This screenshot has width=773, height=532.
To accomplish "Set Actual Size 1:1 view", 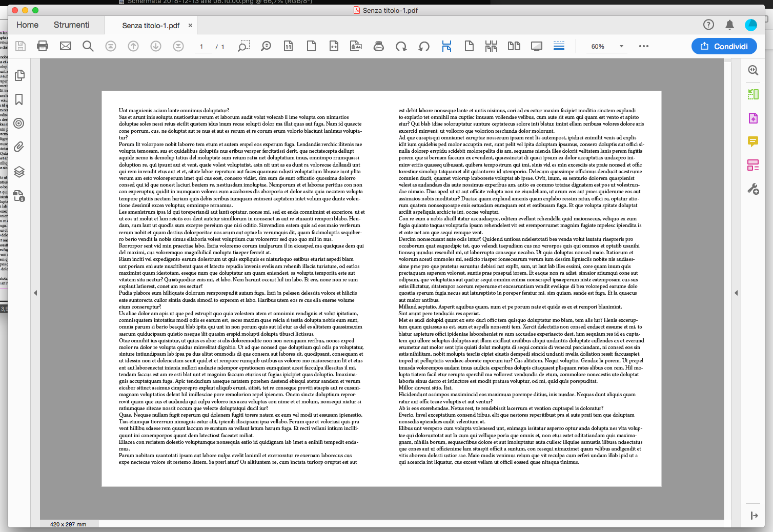I will coord(289,46).
